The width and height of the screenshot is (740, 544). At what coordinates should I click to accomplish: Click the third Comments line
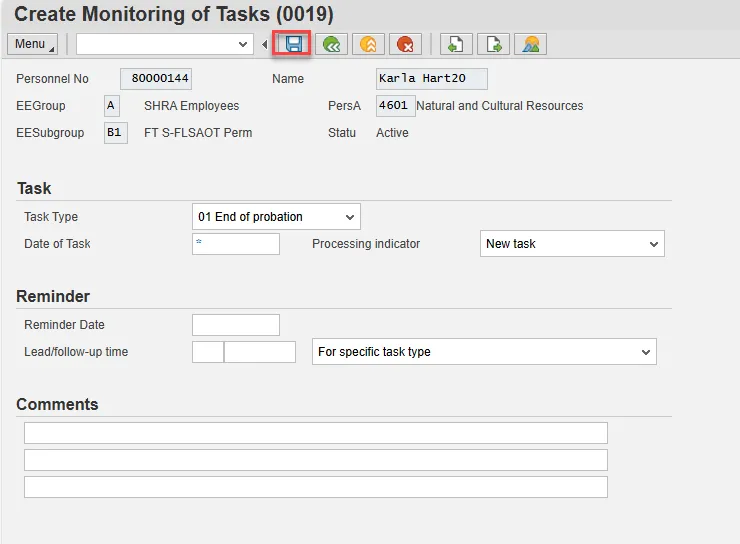click(x=315, y=487)
